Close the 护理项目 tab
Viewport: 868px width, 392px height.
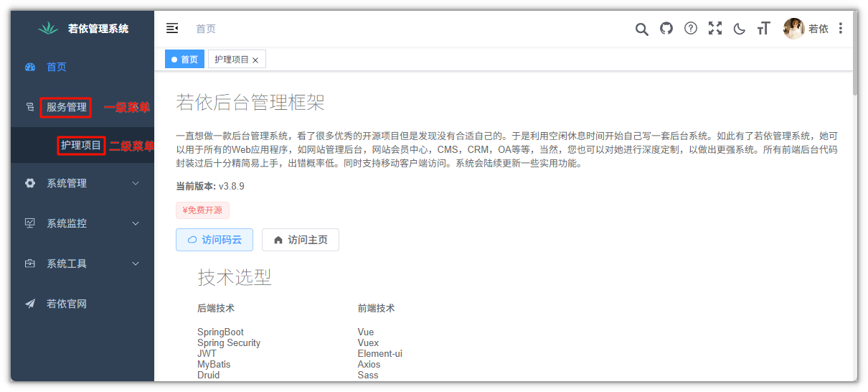pos(255,60)
